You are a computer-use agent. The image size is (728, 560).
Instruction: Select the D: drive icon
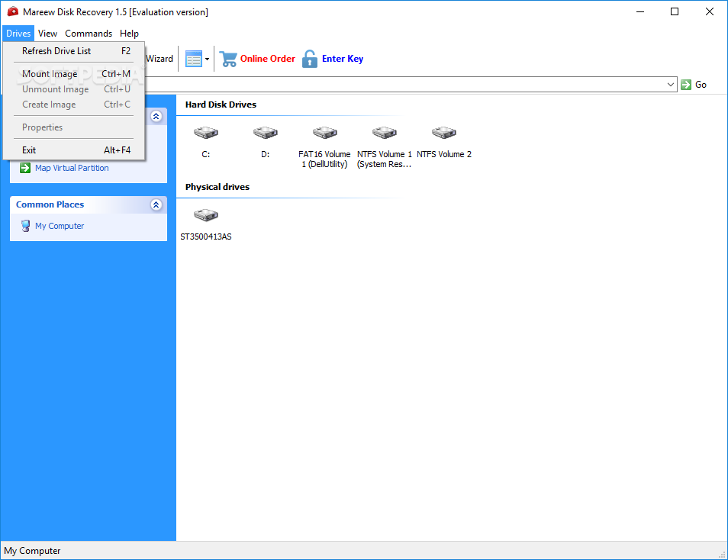click(x=265, y=133)
